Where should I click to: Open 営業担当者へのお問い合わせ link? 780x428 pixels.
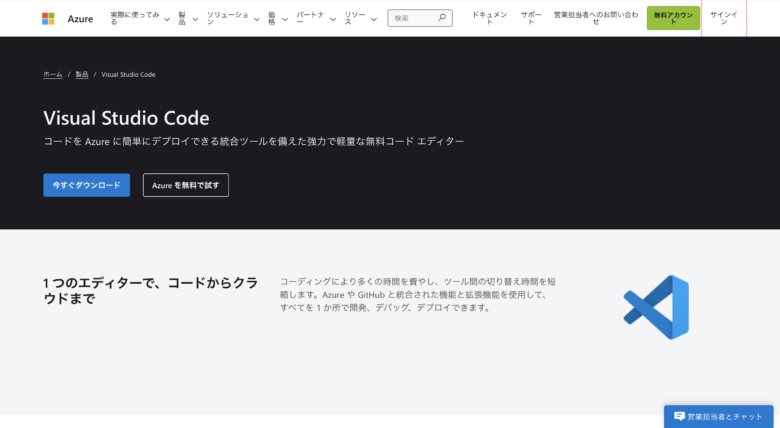(x=596, y=18)
